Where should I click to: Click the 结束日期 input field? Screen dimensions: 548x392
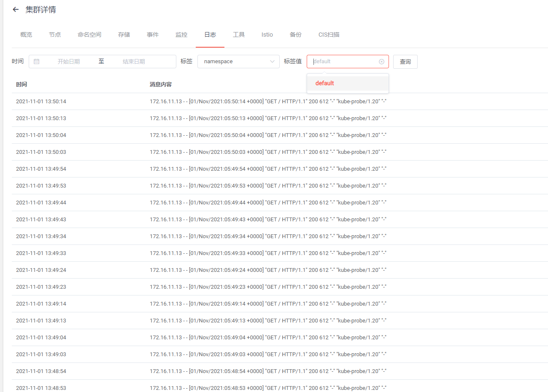pos(133,62)
